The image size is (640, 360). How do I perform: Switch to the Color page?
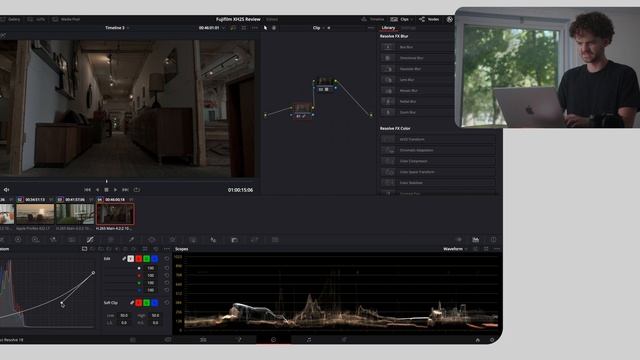pos(273,340)
